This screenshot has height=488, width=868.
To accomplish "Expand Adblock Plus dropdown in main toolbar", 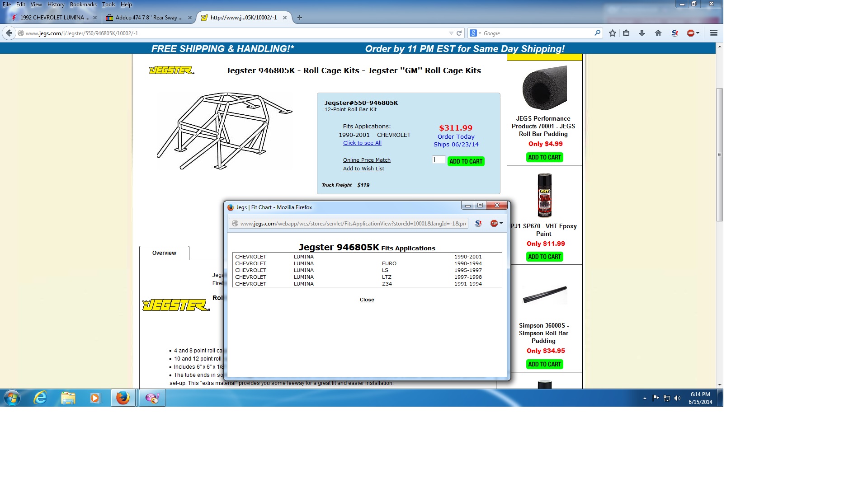I will click(x=698, y=33).
